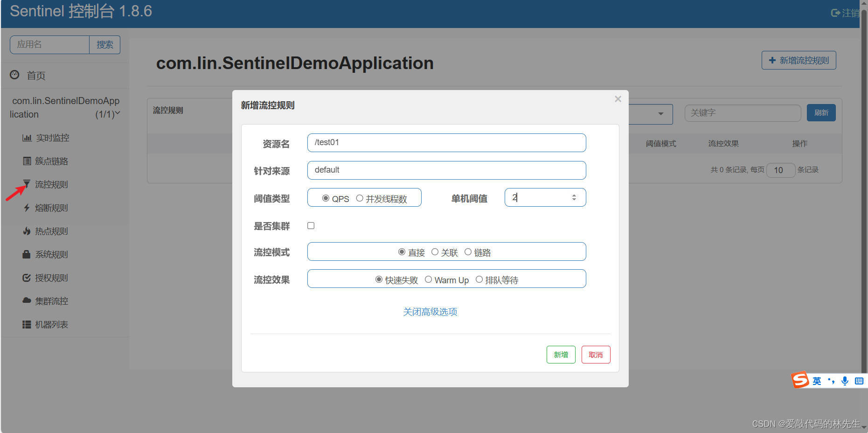Click the real-time monitoring chart icon

click(x=27, y=138)
